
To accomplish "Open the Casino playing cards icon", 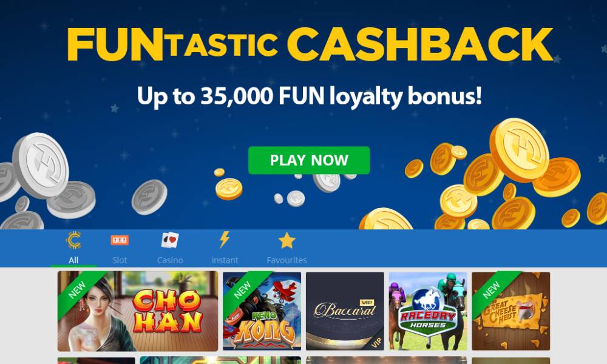I will click(x=170, y=240).
